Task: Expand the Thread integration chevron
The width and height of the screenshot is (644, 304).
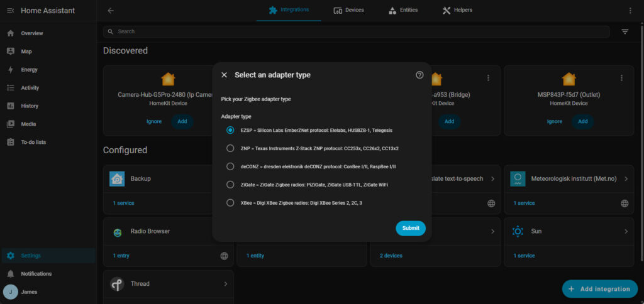Action: point(225,284)
